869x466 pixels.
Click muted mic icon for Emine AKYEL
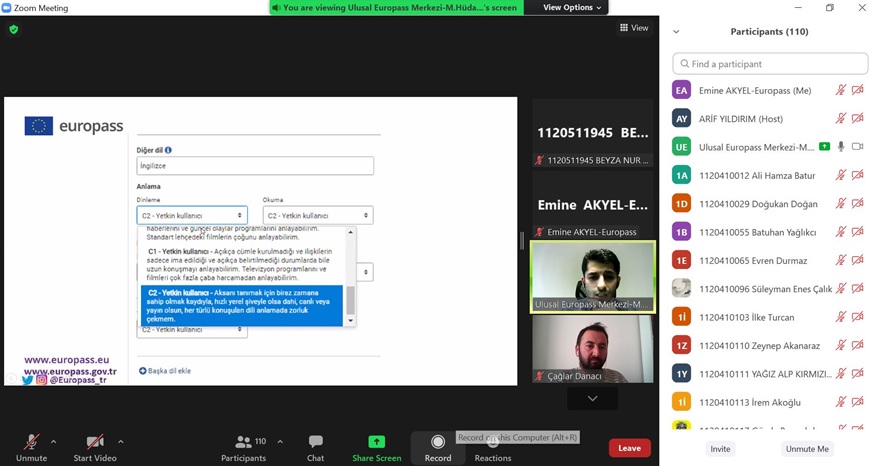[841, 90]
